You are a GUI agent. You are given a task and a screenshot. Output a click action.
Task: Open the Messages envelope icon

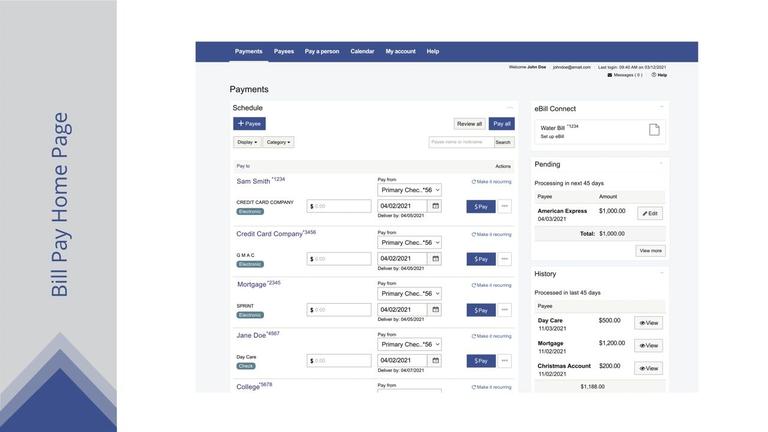pyautogui.click(x=610, y=75)
